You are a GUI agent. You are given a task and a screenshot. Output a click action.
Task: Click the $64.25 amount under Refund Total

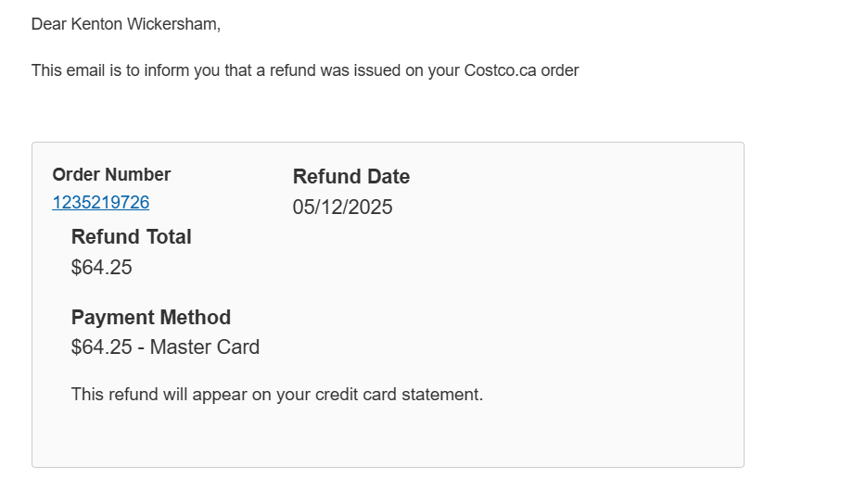point(101,268)
